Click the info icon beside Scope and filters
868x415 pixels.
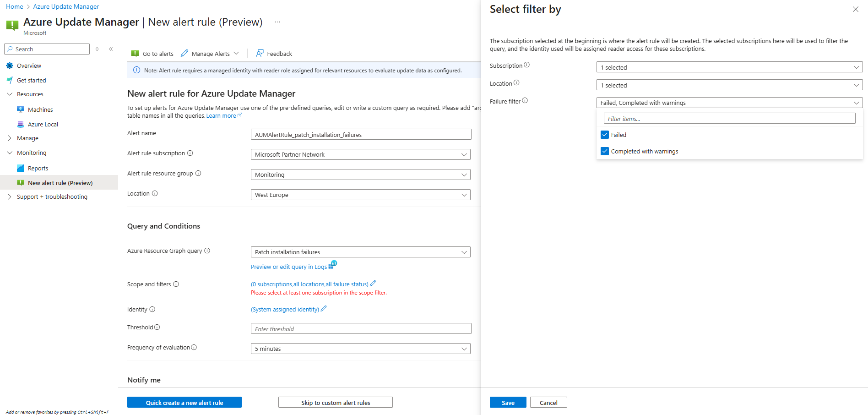click(176, 284)
